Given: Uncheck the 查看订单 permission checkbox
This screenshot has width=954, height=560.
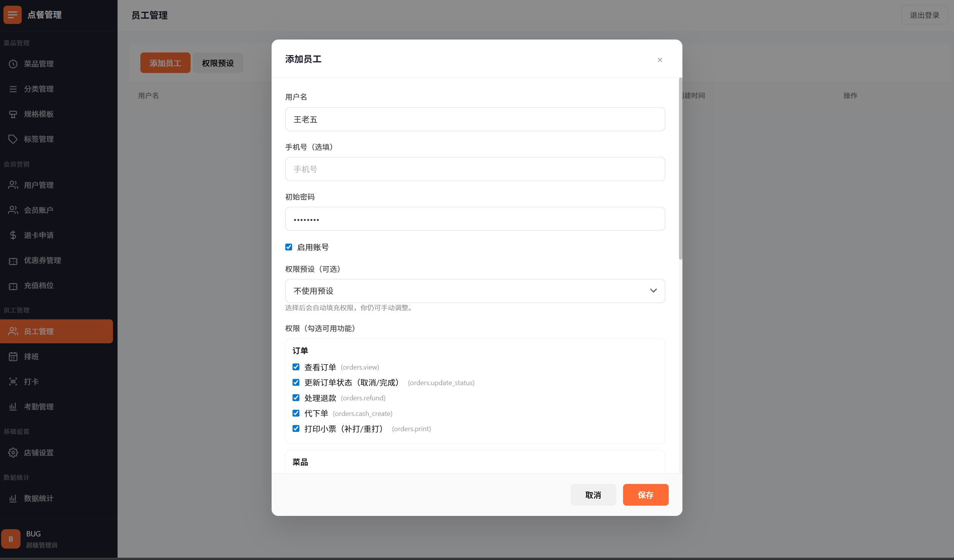Looking at the screenshot, I should coord(296,367).
